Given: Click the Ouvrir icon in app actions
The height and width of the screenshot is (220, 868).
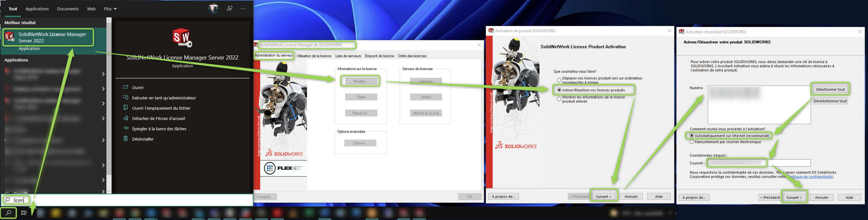Looking at the screenshot, I should coord(125,87).
